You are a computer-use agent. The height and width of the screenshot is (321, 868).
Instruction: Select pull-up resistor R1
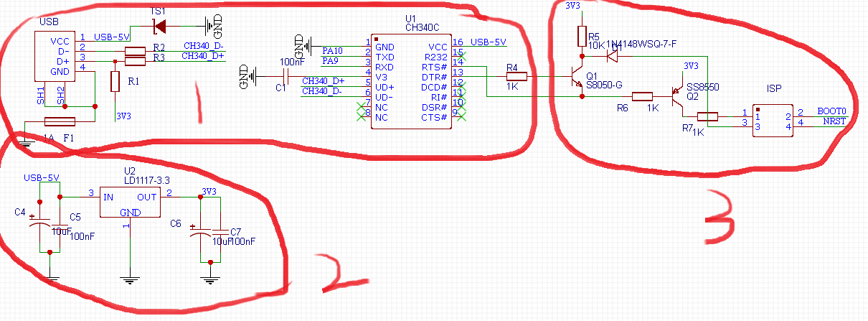pyautogui.click(x=115, y=81)
